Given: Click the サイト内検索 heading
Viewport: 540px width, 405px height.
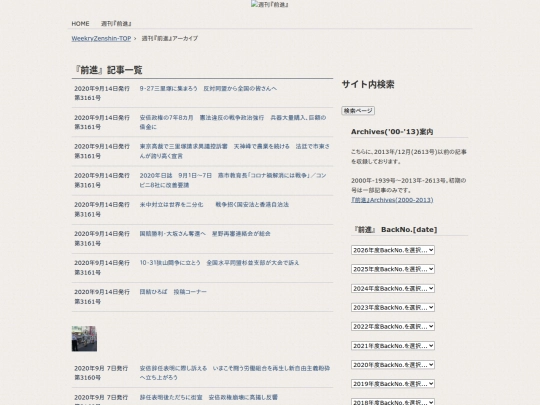Looking at the screenshot, I should coord(368,84).
